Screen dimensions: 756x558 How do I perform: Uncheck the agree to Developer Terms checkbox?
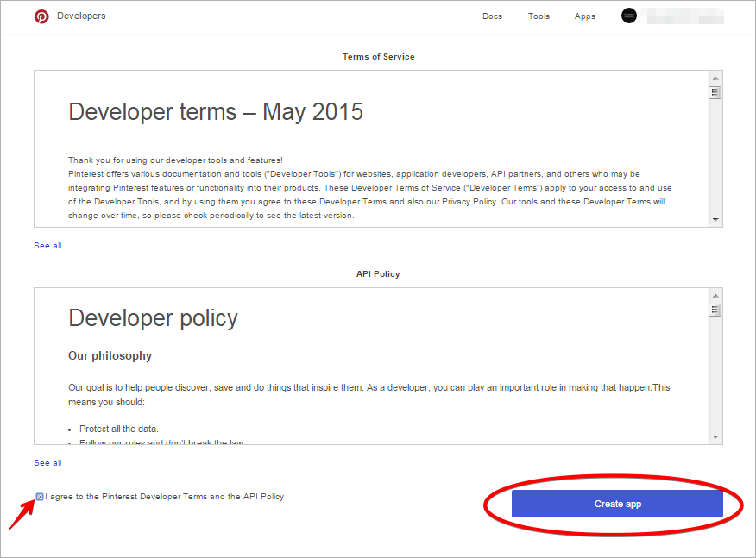(40, 497)
